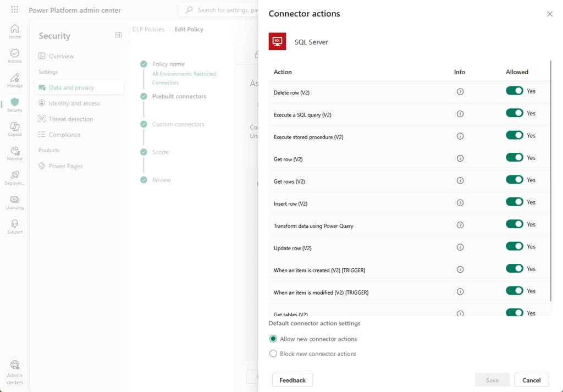Toggle the Get tables (V2) switch
Screen dimensions: 563x392
[514, 313]
